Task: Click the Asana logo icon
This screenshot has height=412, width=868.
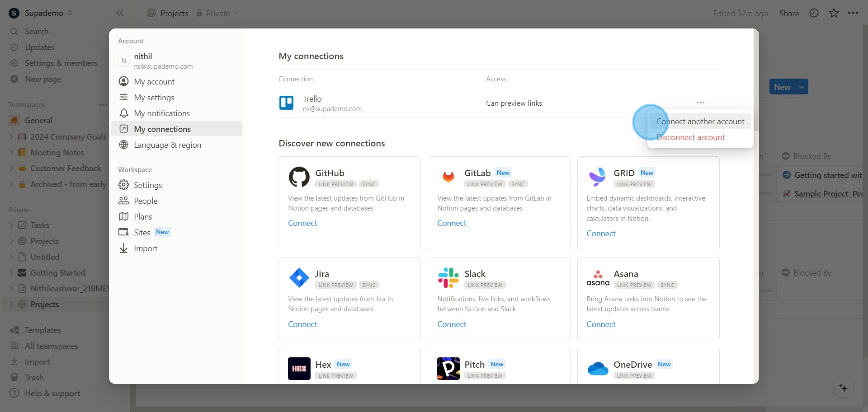Action: click(x=598, y=278)
